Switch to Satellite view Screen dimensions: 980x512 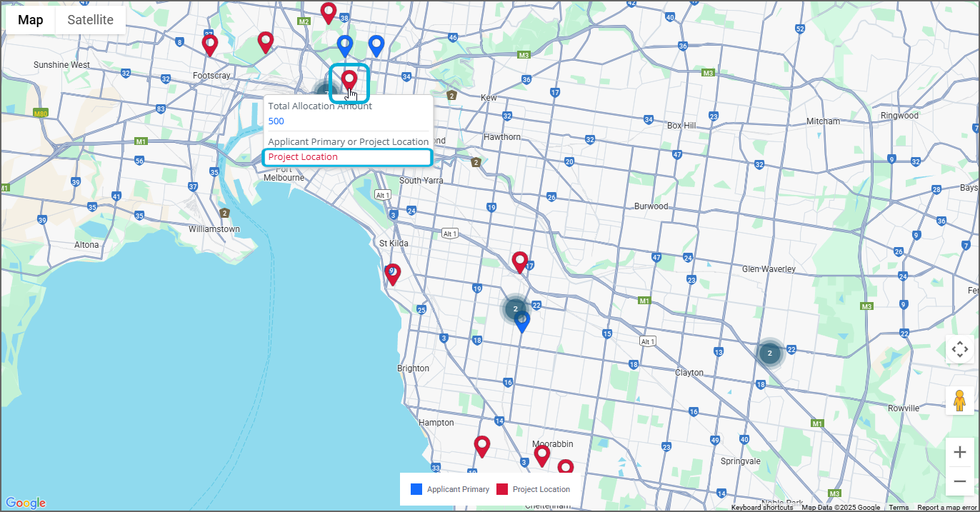click(x=90, y=20)
